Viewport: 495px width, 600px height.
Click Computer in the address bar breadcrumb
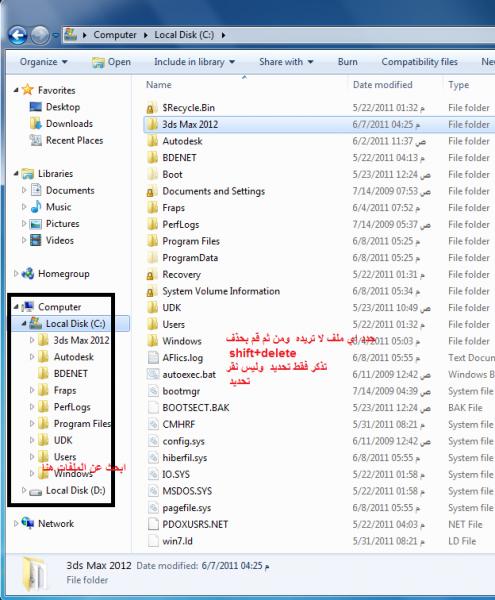[x=115, y=35]
